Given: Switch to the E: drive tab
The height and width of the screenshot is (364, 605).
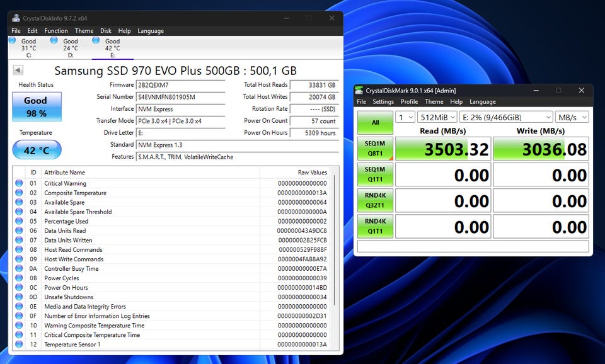Looking at the screenshot, I should pos(112,48).
